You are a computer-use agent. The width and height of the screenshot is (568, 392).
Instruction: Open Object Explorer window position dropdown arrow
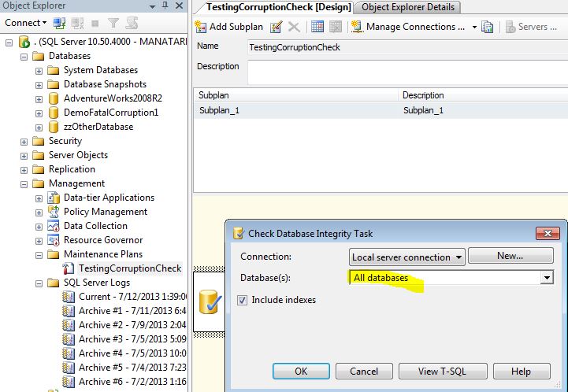152,6
